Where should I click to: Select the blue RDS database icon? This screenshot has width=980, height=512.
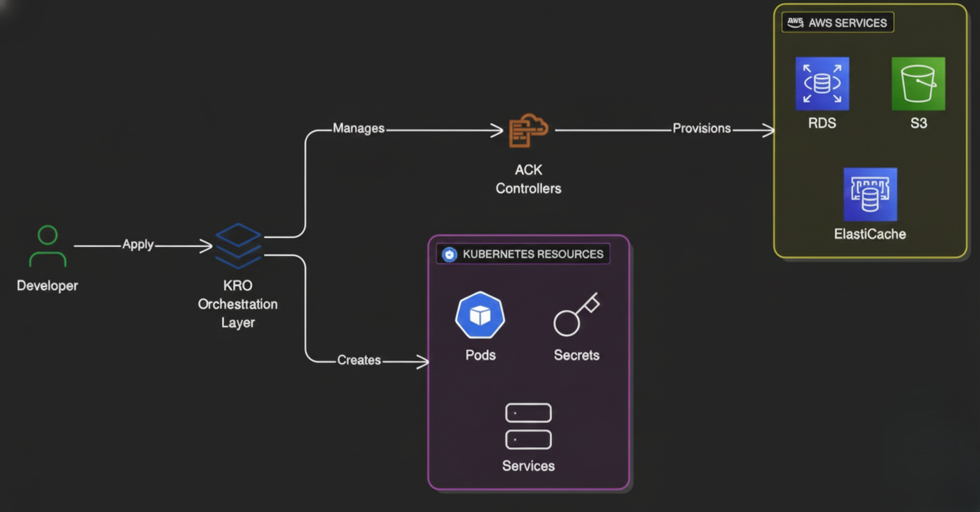(x=822, y=84)
